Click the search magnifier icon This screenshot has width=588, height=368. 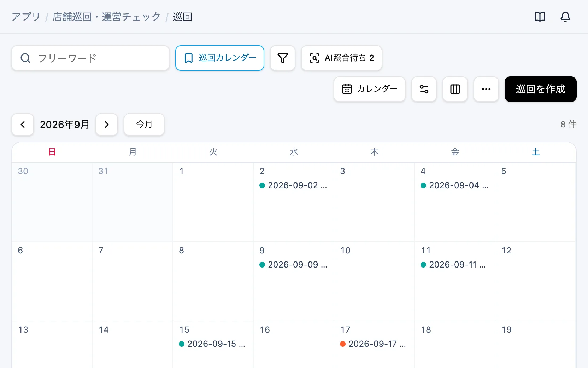tap(25, 58)
